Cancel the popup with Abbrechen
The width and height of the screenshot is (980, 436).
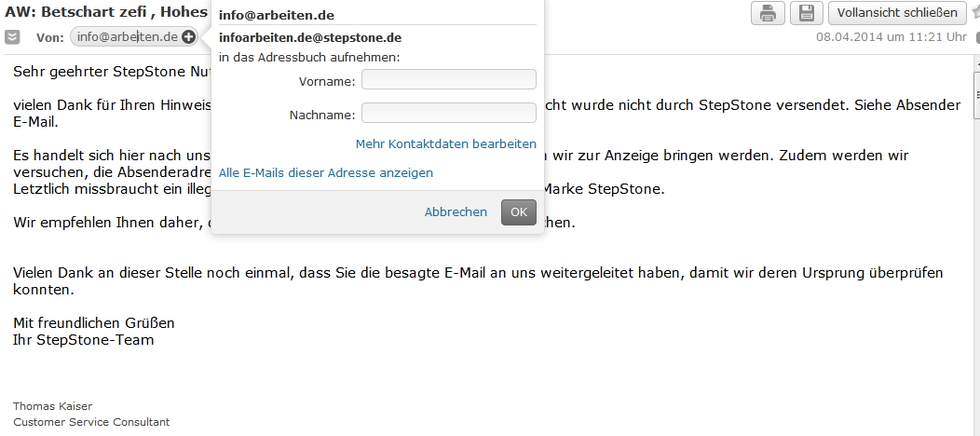tap(456, 212)
